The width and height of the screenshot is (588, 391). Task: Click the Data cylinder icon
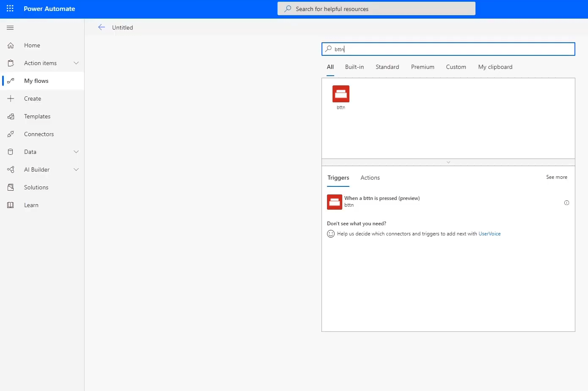(11, 152)
